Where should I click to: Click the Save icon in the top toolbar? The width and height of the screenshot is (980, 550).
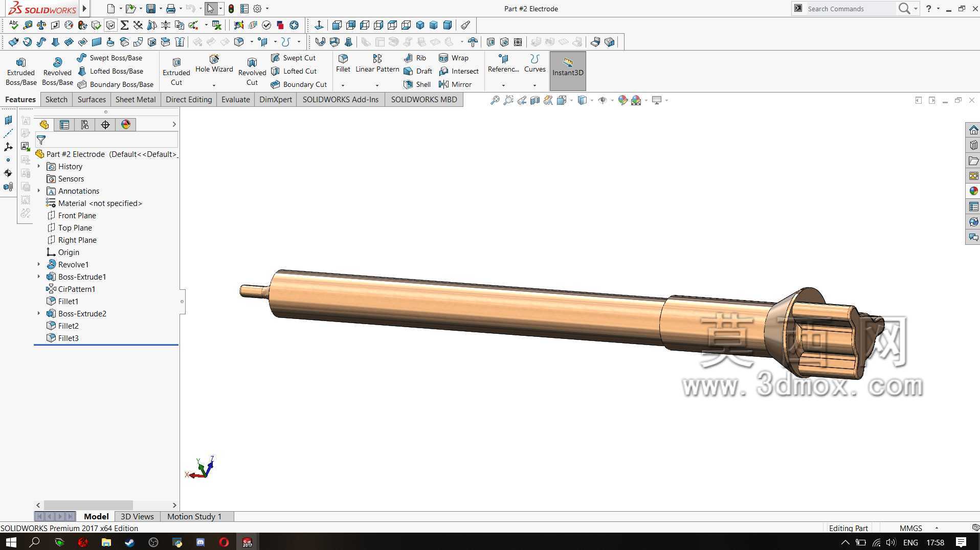150,9
